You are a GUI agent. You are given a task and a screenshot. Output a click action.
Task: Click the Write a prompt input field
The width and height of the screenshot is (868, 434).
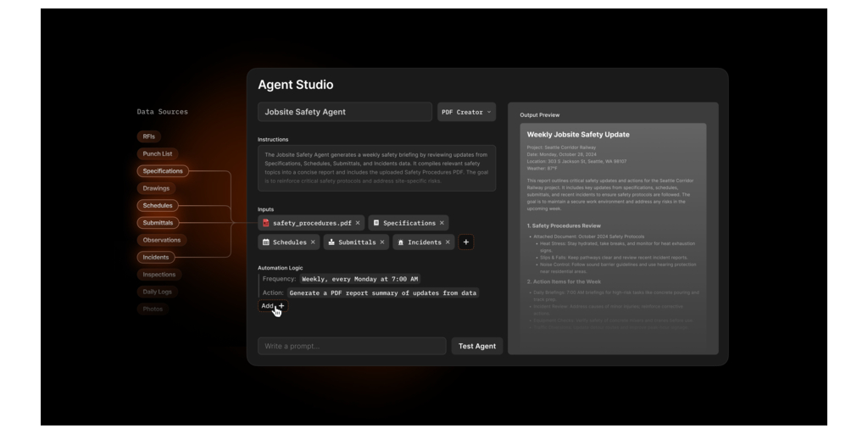351,346
